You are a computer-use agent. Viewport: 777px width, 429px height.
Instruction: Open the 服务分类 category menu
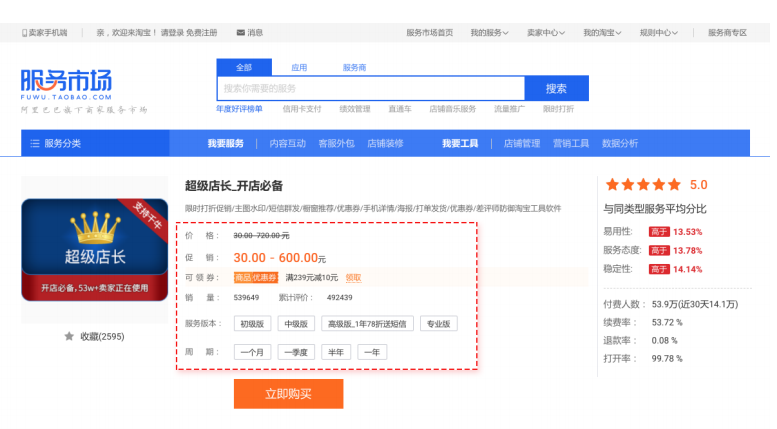[95, 144]
